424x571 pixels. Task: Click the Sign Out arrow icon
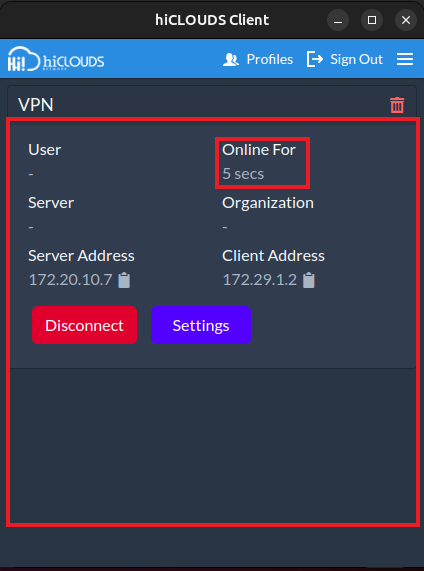point(315,59)
